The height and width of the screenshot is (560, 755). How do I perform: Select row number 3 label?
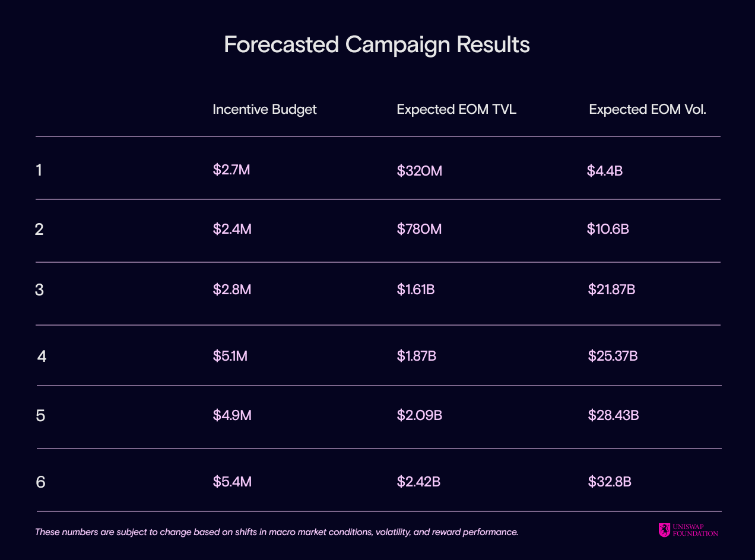click(x=39, y=290)
